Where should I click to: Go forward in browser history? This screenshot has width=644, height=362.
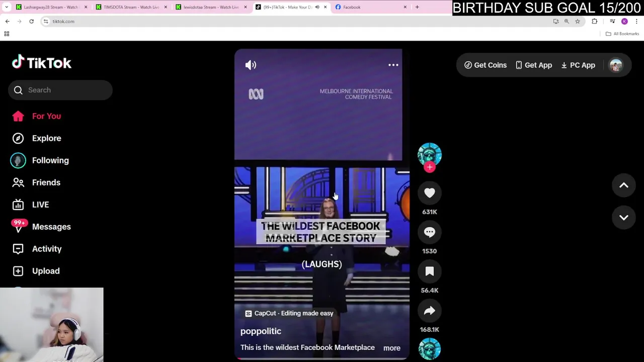(x=19, y=21)
